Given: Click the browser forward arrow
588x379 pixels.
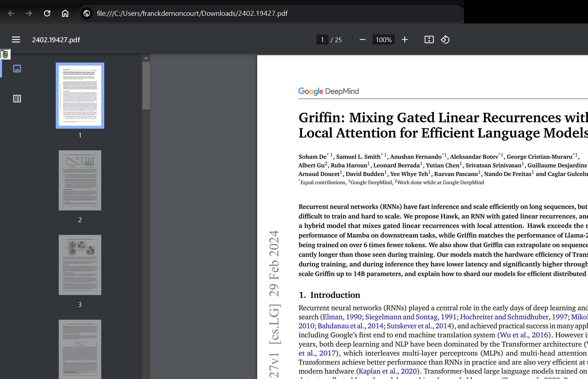Looking at the screenshot, I should pyautogui.click(x=29, y=13).
